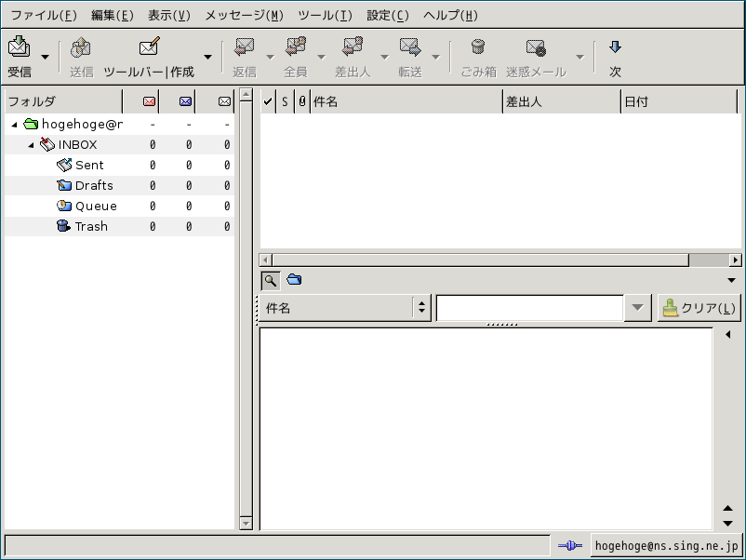Click the 受信 (receive mail) toolbar icon
The image size is (746, 560).
[19, 47]
